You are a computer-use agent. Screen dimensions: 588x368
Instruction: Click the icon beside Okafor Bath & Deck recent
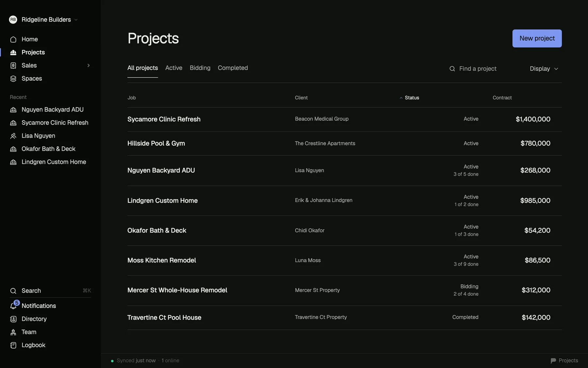click(13, 149)
